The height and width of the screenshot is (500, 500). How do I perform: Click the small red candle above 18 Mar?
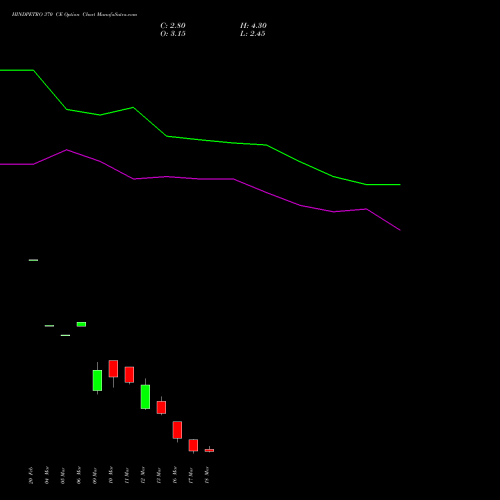tap(209, 450)
